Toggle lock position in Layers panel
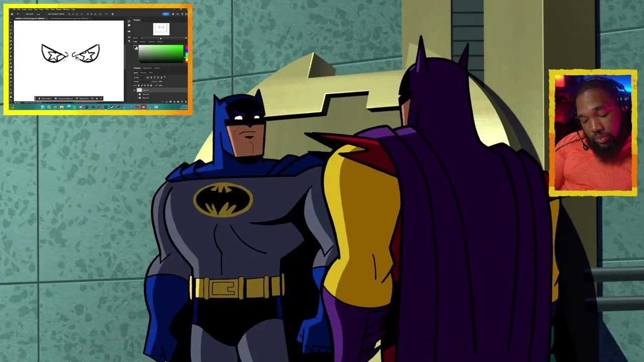 click(x=145, y=85)
